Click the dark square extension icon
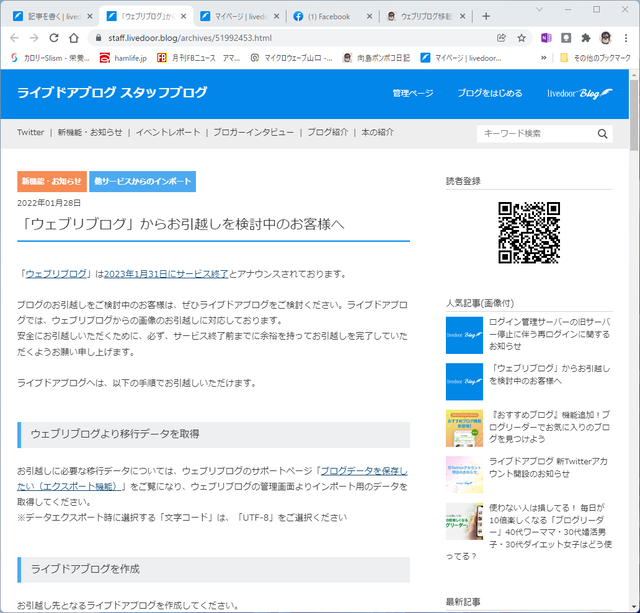The height and width of the screenshot is (613, 640). 566,38
